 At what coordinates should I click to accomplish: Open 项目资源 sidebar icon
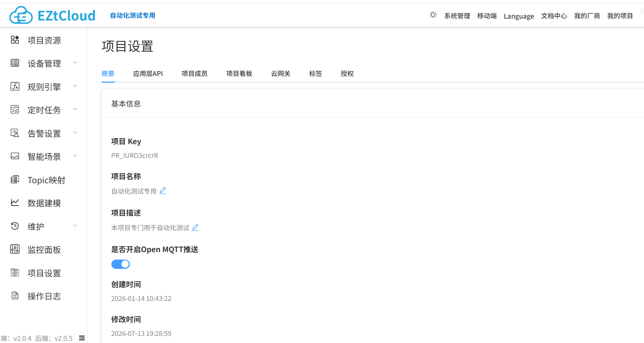tap(15, 40)
